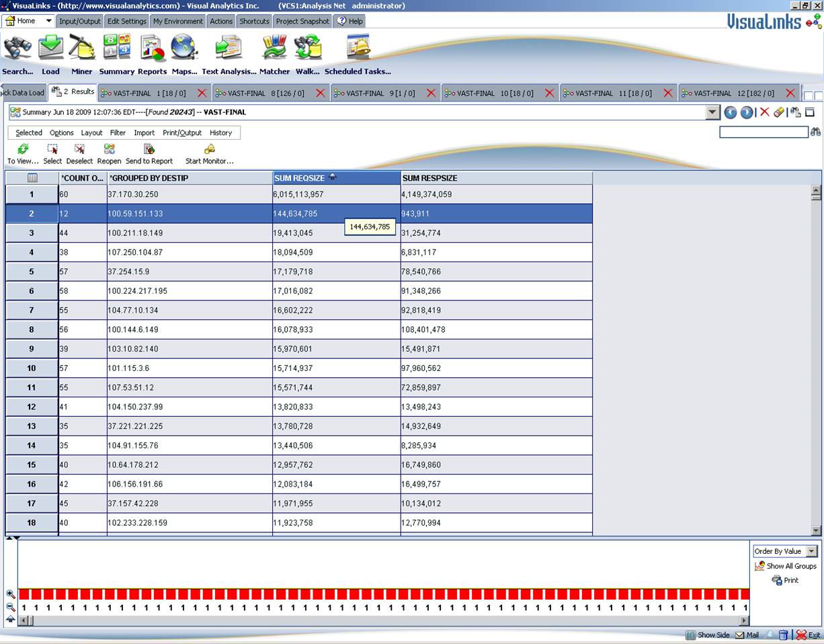824x644 pixels.
Task: Click the Deselect rows icon
Action: pos(79,149)
